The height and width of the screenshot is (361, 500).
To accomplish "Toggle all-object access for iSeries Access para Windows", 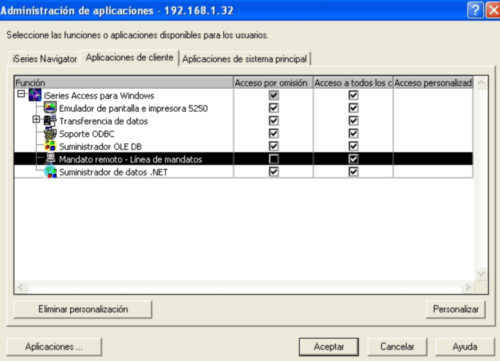I will tap(353, 95).
